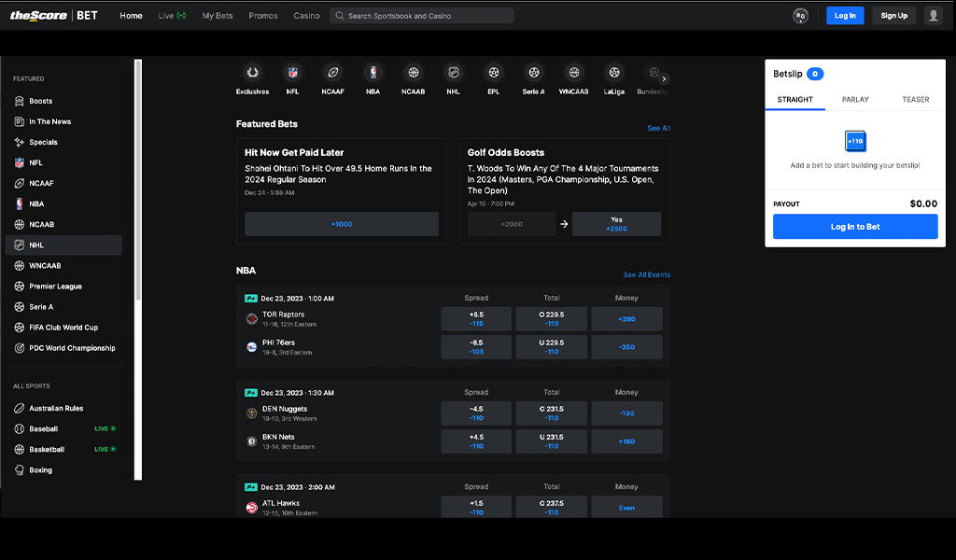Image resolution: width=956 pixels, height=560 pixels.
Task: Pick TOR Raptors +8.5 spread
Action: tap(476, 319)
